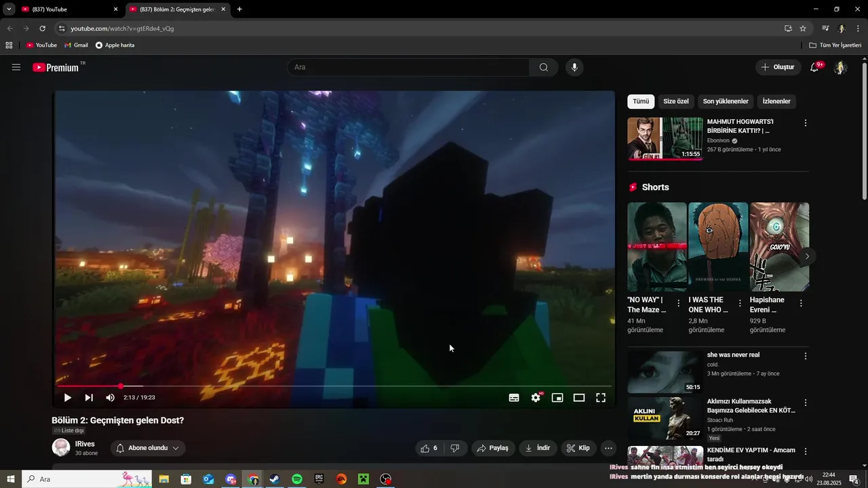Open options for MAHMUT HOGWARTS'I video
The height and width of the screenshot is (488, 868).
[806, 123]
